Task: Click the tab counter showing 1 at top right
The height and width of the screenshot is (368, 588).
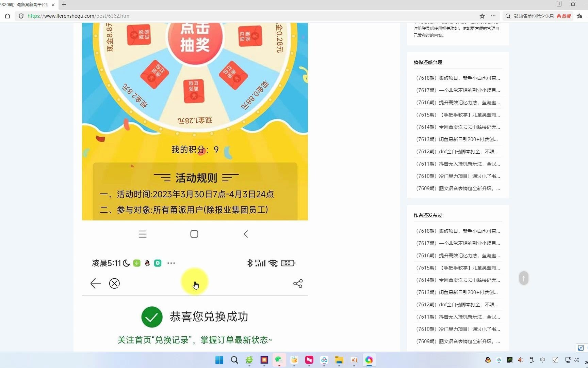Action: (558, 4)
